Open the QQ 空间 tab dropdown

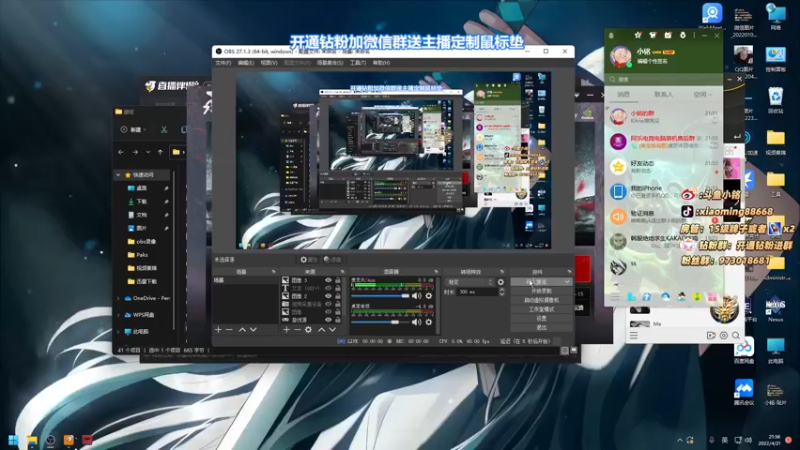tap(703, 94)
